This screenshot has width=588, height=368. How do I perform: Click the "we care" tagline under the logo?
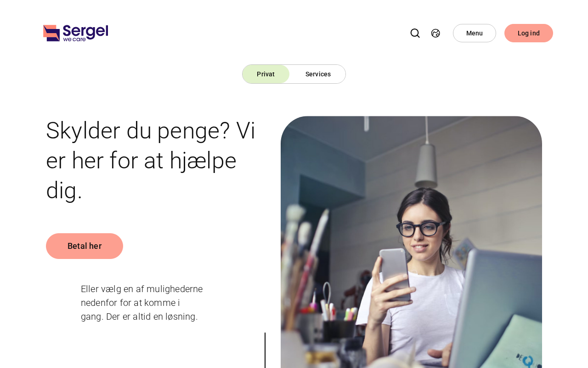74,40
